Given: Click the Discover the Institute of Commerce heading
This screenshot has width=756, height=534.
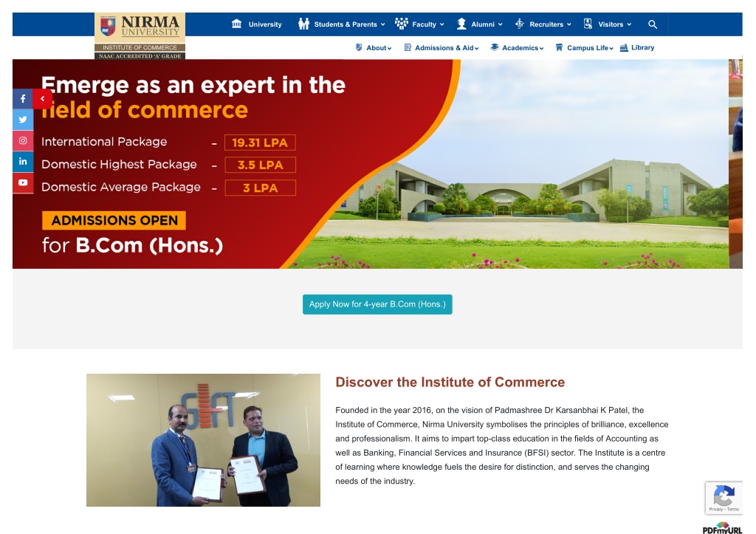Looking at the screenshot, I should [450, 382].
